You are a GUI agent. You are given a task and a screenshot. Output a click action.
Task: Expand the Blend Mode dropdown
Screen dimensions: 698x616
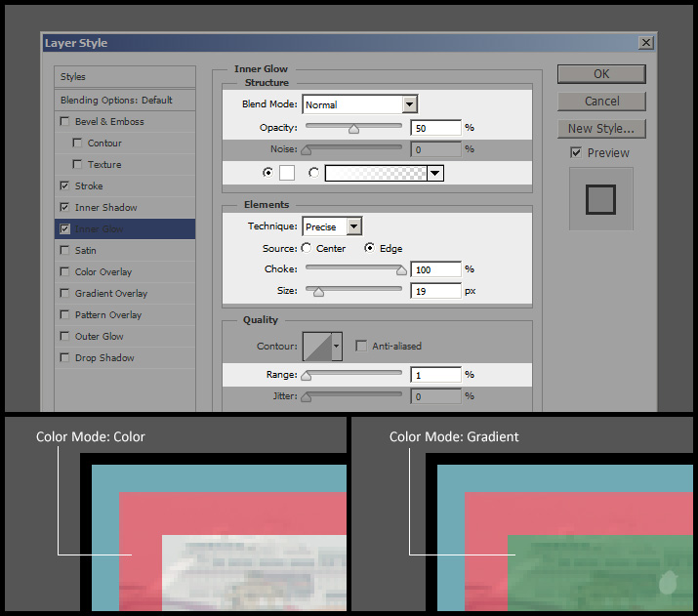point(409,104)
